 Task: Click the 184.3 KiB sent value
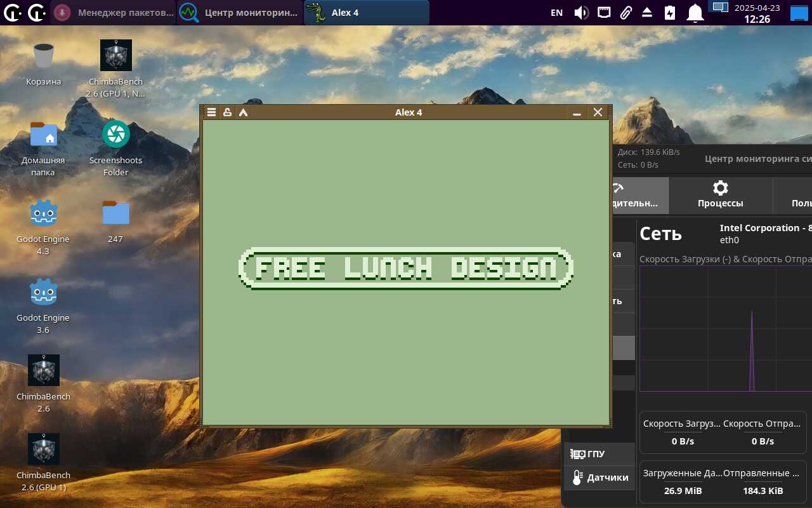[763, 491]
